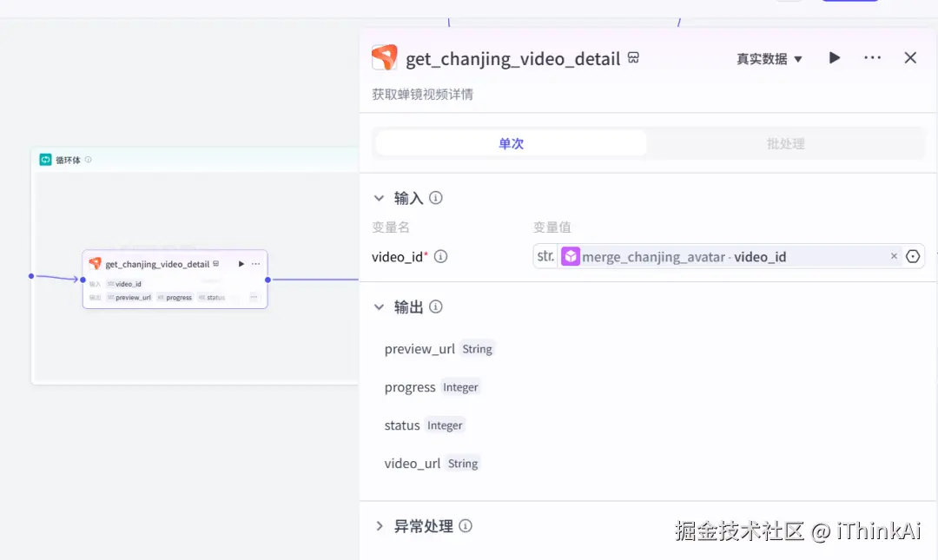
Task: Click the loop node icon beside 循环体 label
Action: pyautogui.click(x=45, y=160)
